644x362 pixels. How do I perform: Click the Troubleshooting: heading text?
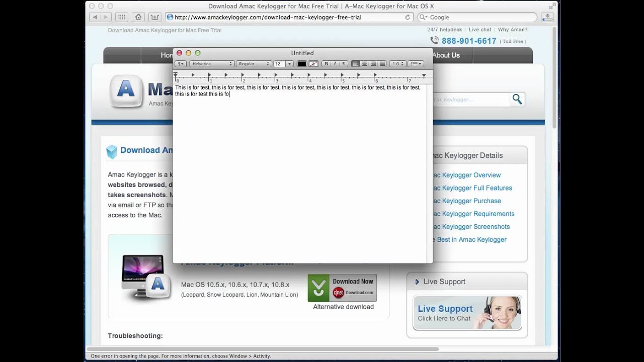pos(135,336)
